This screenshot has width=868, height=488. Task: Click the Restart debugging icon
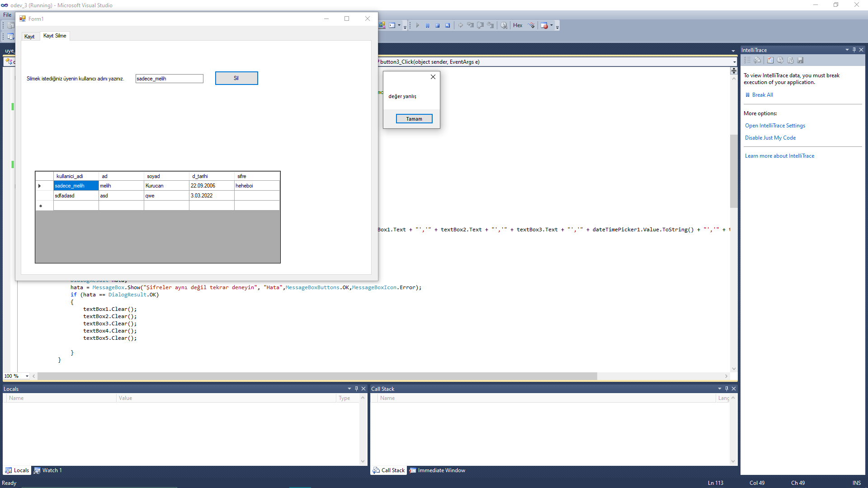pyautogui.click(x=448, y=26)
